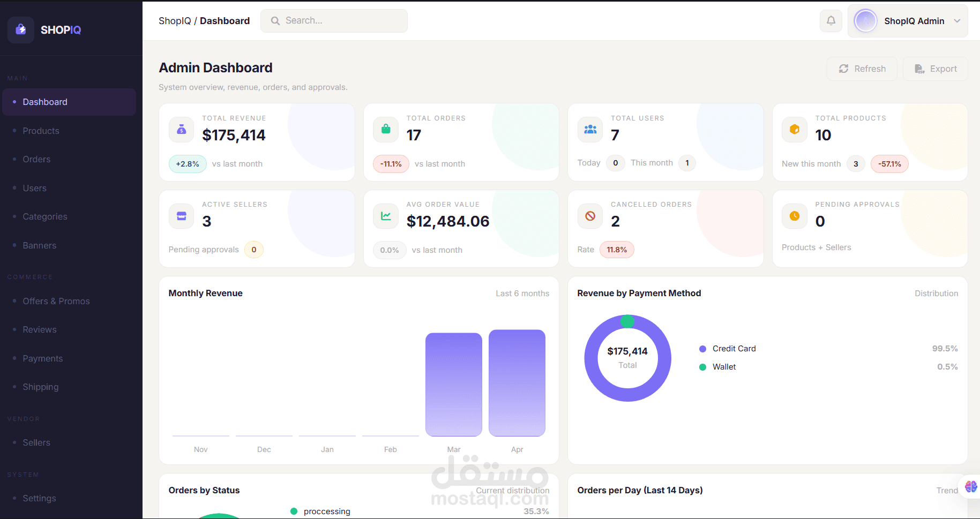This screenshot has width=980, height=519.
Task: Open Offers & Promos page
Action: [x=69, y=301]
